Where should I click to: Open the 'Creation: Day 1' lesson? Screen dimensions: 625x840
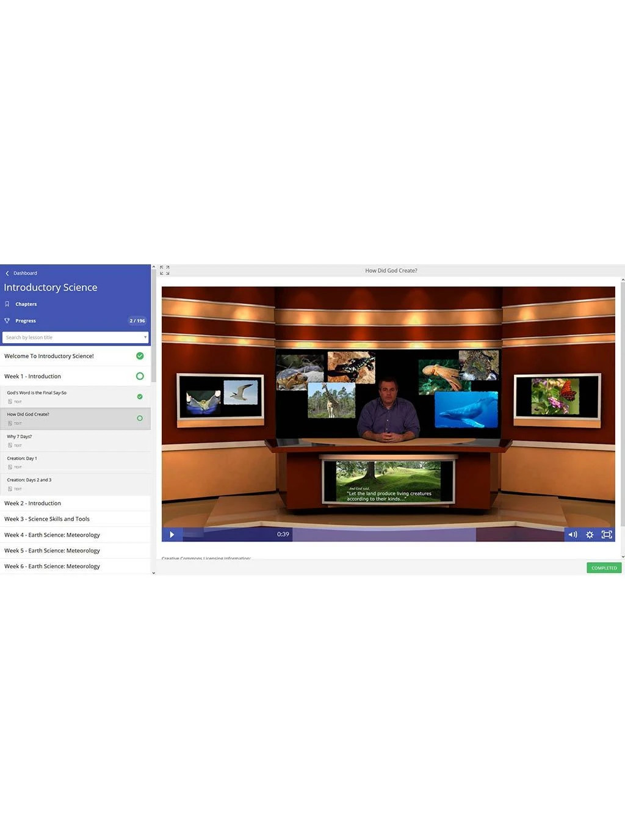pos(75,463)
